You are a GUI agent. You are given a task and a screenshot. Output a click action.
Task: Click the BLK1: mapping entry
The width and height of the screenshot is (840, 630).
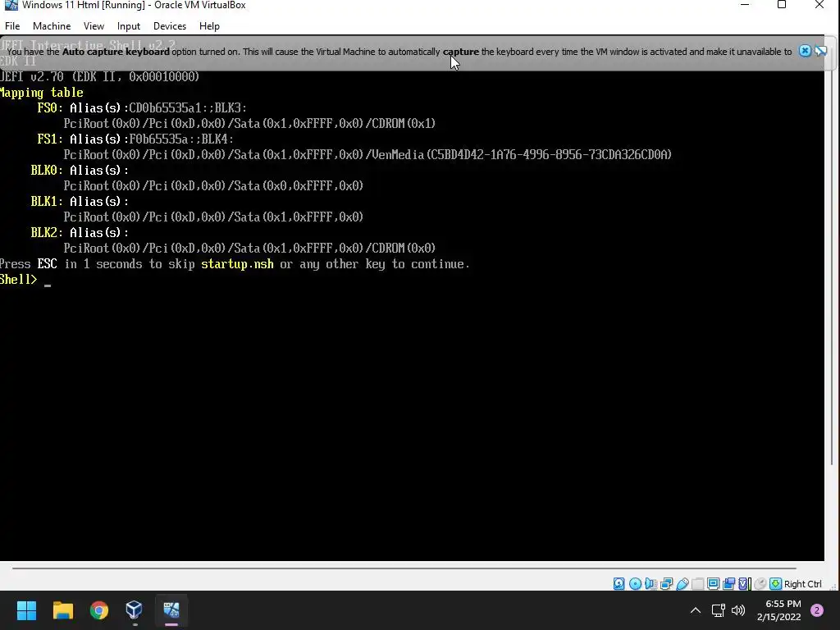pyautogui.click(x=47, y=202)
